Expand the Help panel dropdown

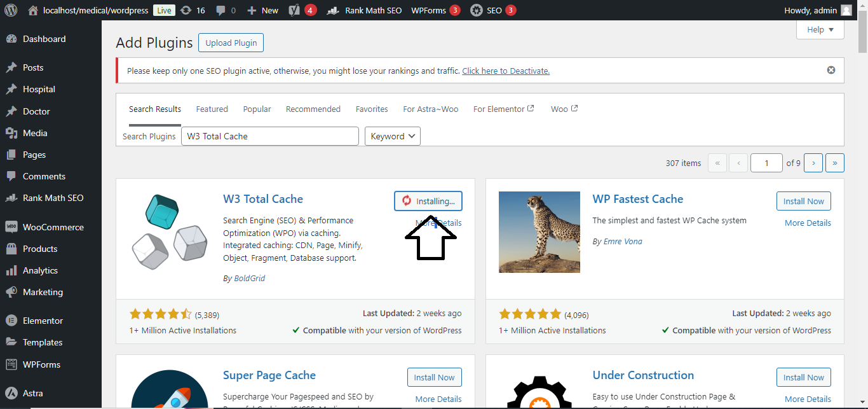(820, 29)
